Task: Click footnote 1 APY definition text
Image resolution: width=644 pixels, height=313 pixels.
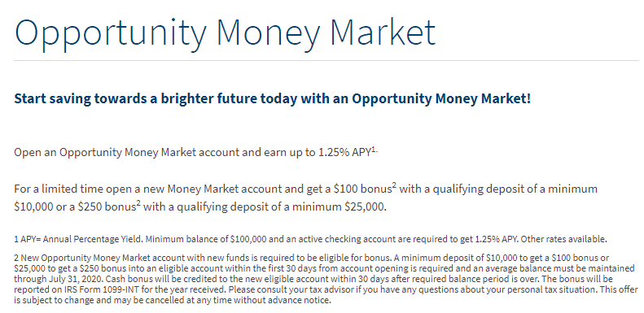Action: pyautogui.click(x=310, y=239)
